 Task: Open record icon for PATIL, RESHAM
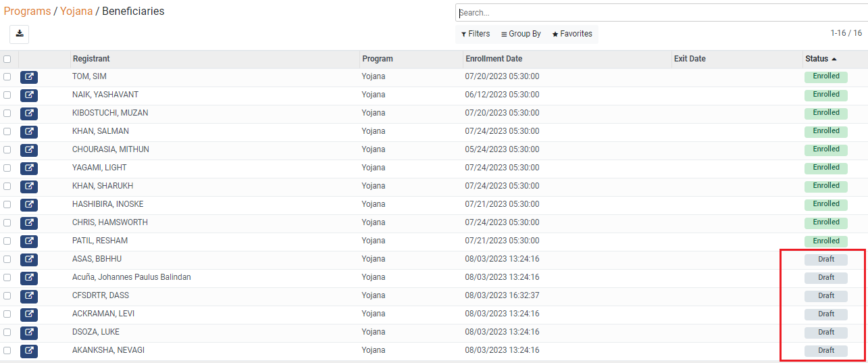pyautogui.click(x=29, y=241)
